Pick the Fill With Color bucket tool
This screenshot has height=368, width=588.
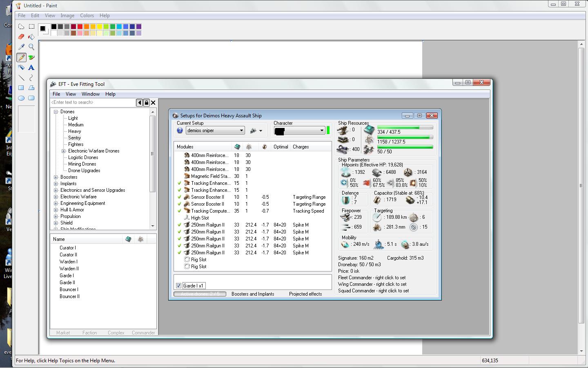[x=31, y=37]
